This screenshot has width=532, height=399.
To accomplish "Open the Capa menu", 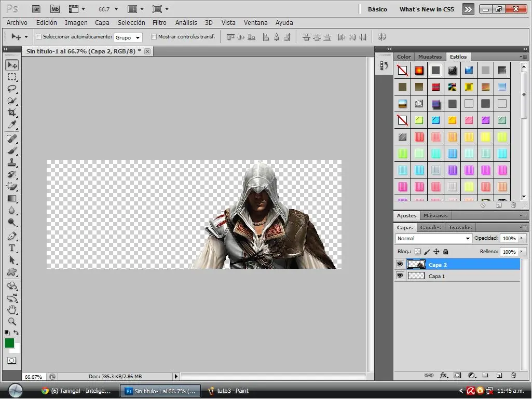I will 102,23.
